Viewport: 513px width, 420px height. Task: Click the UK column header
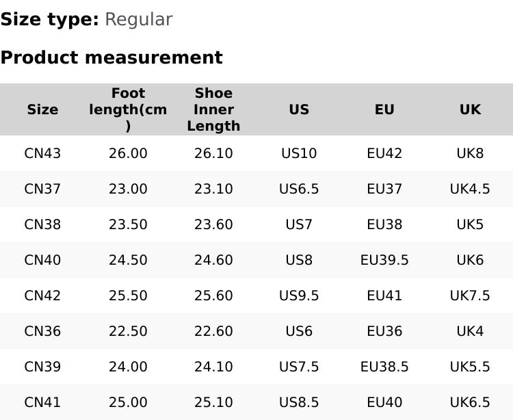tap(470, 109)
